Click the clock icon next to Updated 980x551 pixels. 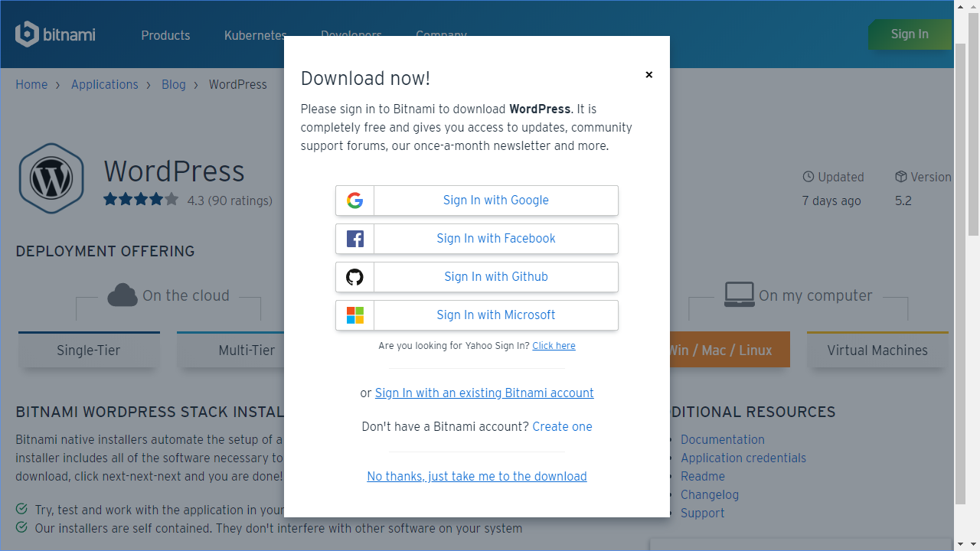click(x=808, y=177)
